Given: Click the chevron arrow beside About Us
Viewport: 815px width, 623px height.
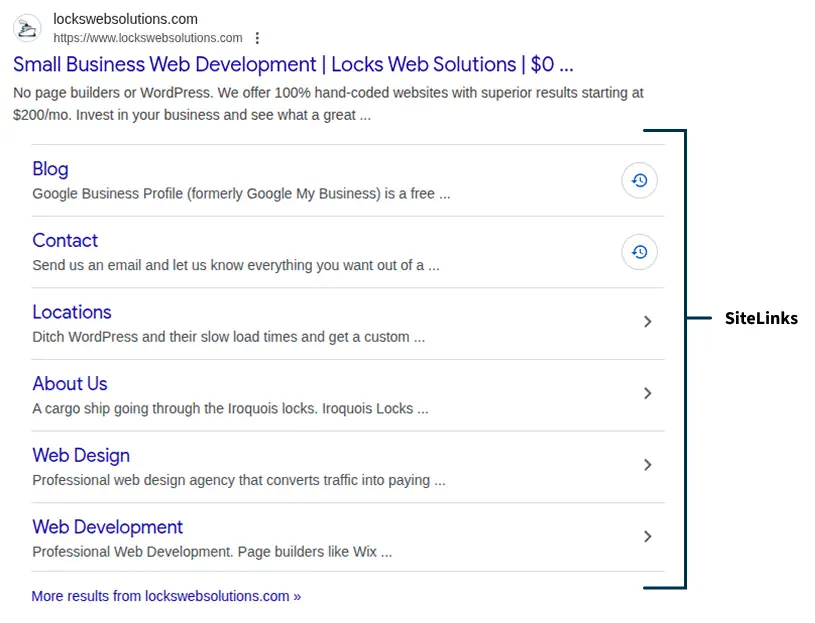Looking at the screenshot, I should (648, 394).
